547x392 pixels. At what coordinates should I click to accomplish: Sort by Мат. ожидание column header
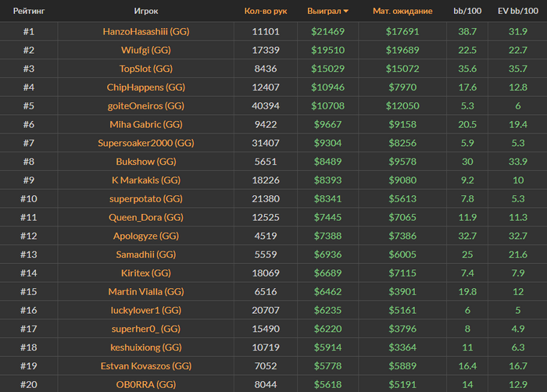coord(402,12)
